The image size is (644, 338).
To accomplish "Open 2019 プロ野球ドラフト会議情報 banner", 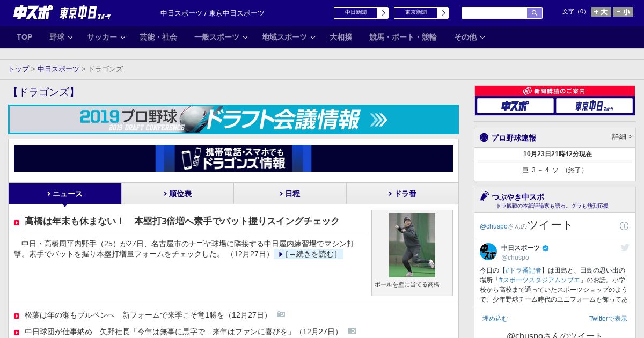I will [x=233, y=119].
